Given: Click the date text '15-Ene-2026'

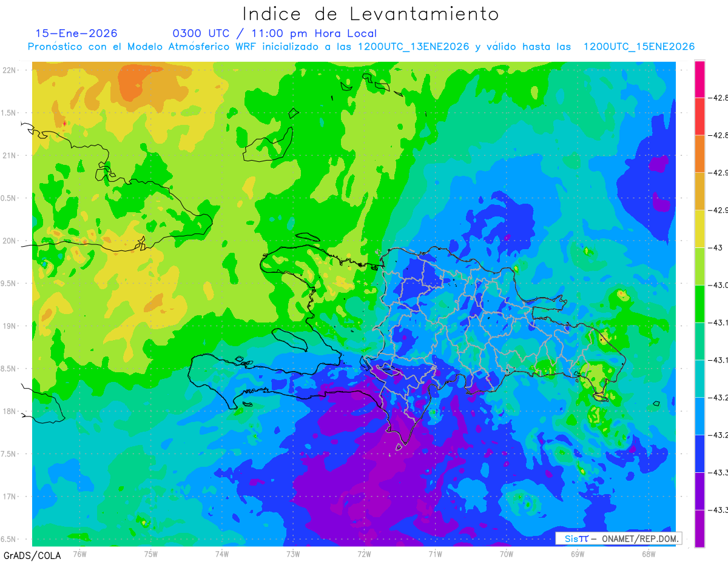Looking at the screenshot, I should point(76,33).
